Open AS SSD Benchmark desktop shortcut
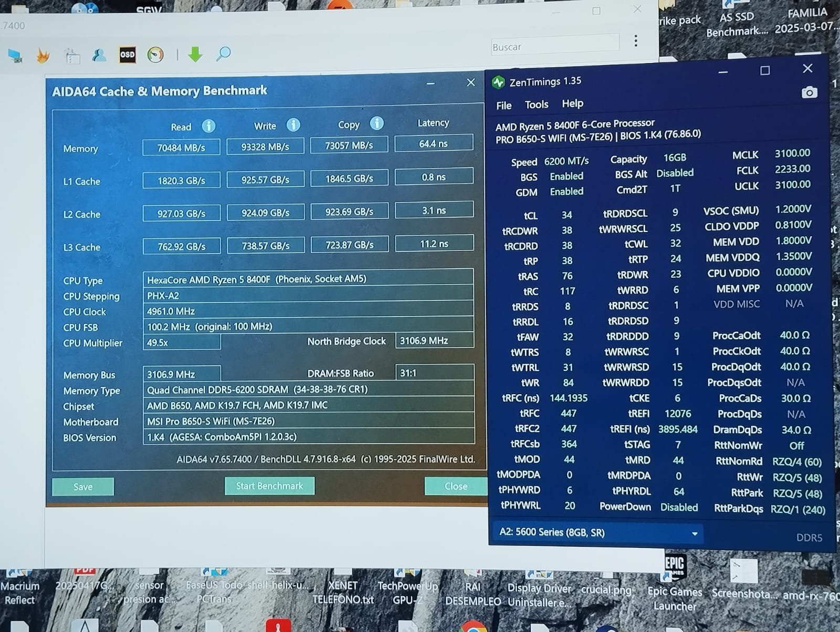Viewport: 840px width, 632px height. tap(737, 19)
